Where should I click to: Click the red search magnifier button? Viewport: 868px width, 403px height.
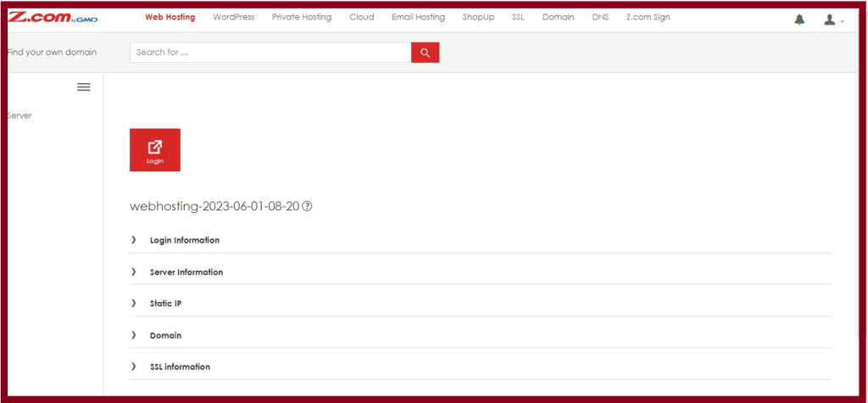click(426, 53)
